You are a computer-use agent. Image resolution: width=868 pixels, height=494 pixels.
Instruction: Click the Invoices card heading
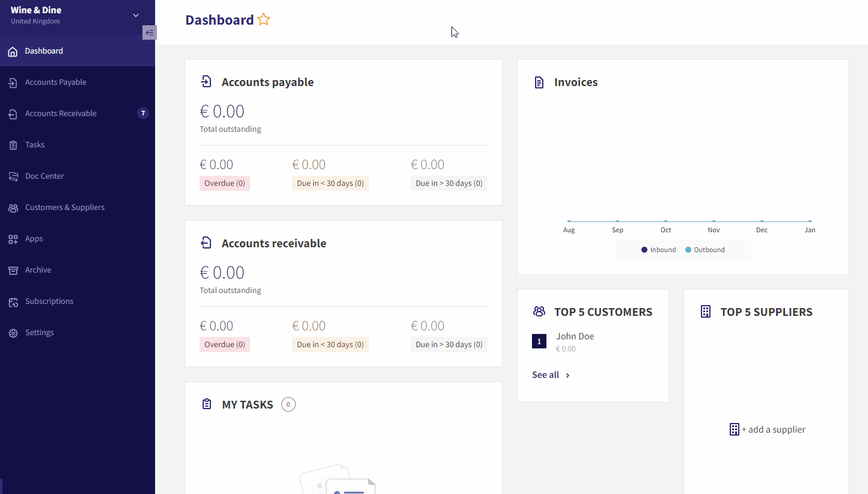tap(576, 82)
